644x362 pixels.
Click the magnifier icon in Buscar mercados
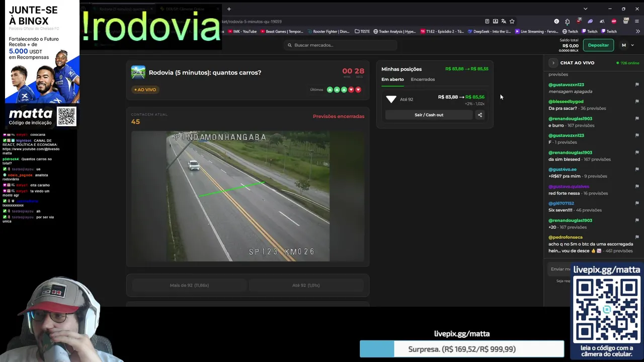290,45
